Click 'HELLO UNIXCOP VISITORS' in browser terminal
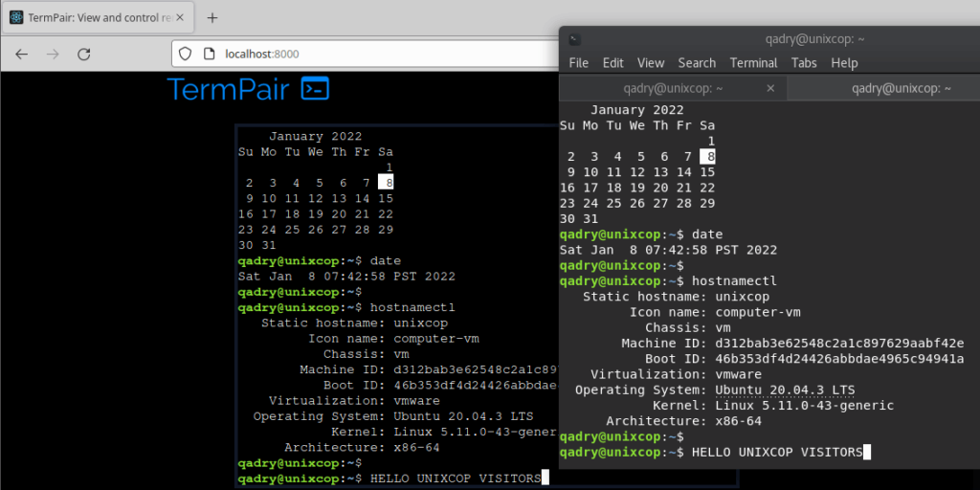Screen dimensions: 980x490 (x=456, y=479)
